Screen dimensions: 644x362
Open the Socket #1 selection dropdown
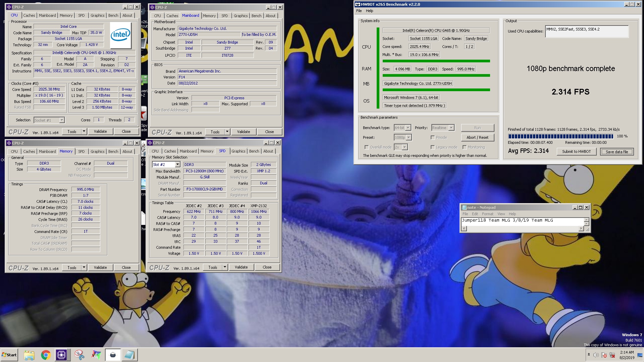pos(62,120)
